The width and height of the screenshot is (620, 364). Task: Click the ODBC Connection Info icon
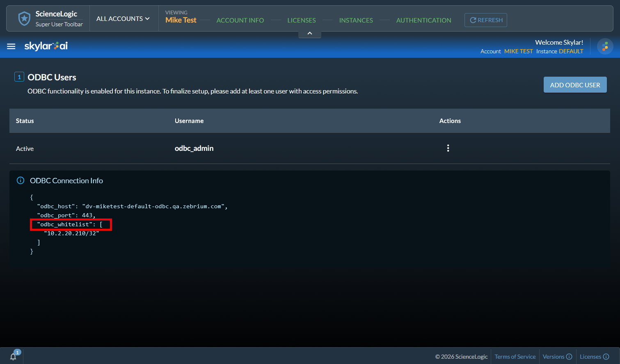click(x=20, y=180)
